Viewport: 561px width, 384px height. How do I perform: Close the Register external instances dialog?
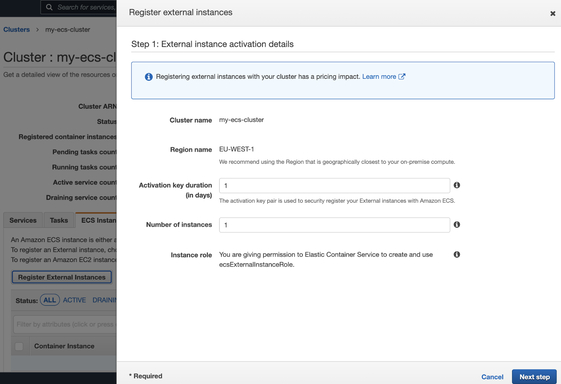click(552, 14)
